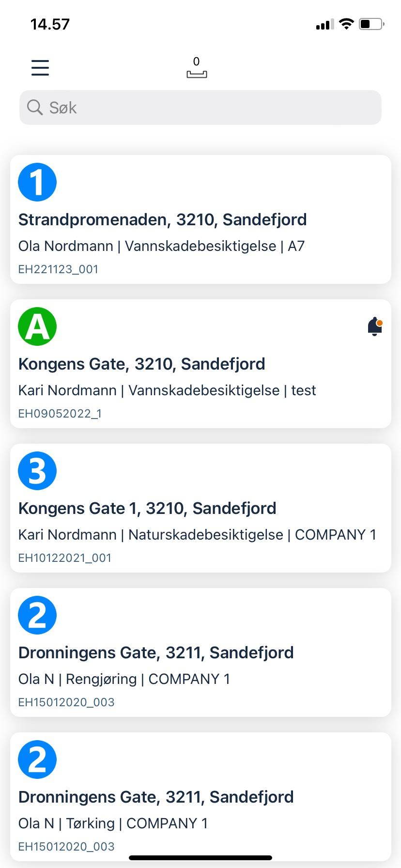Tap the home indicator bar

click(200, 858)
